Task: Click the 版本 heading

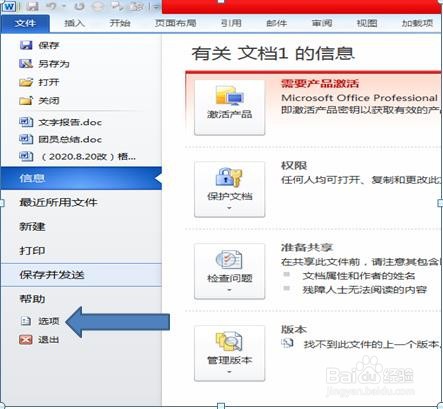Action: (294, 329)
